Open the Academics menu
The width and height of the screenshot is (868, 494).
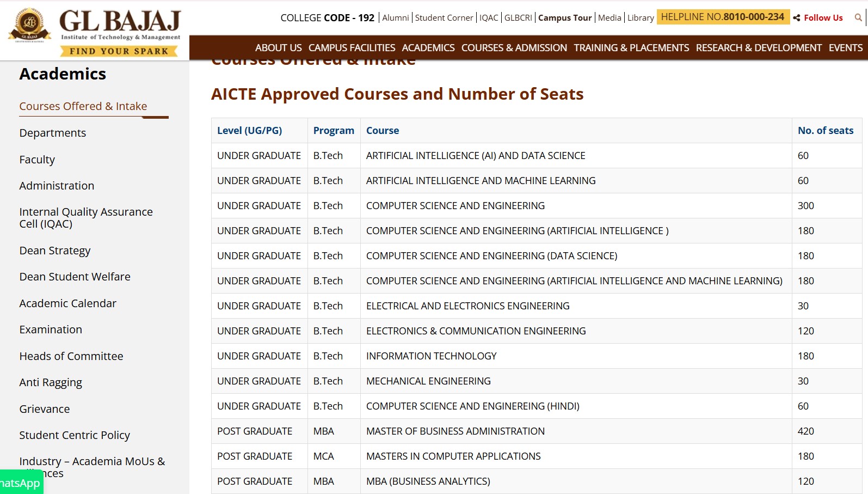pos(428,48)
